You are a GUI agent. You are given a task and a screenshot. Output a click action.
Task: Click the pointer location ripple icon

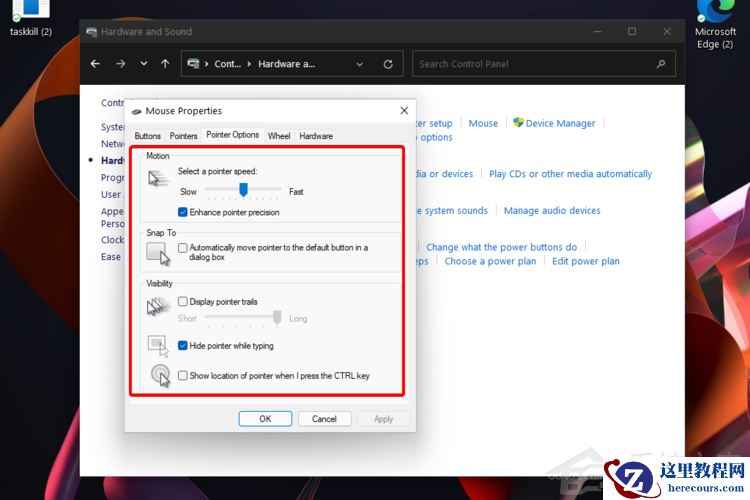click(x=160, y=376)
